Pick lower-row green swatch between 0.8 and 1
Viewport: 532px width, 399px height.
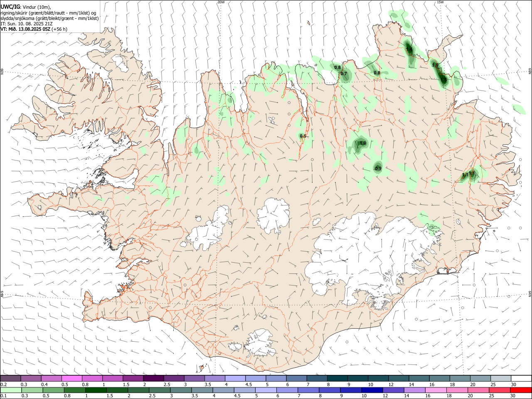coord(74,390)
